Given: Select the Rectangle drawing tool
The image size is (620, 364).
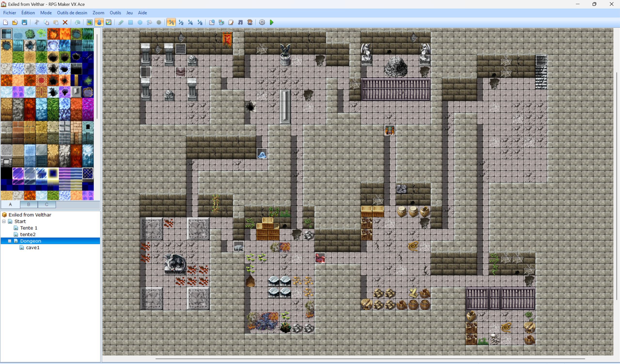Looking at the screenshot, I should 130,22.
